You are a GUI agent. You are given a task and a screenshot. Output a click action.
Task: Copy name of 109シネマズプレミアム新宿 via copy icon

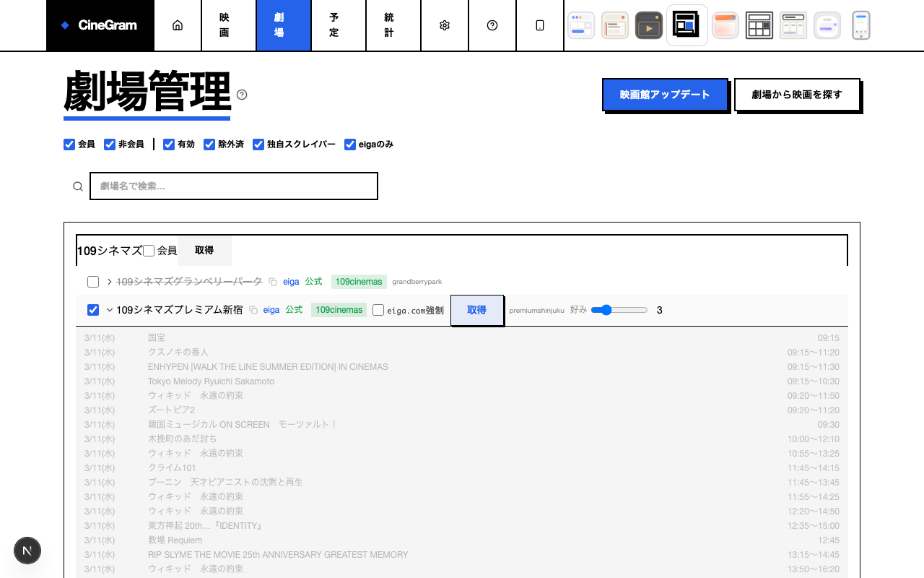(x=253, y=310)
